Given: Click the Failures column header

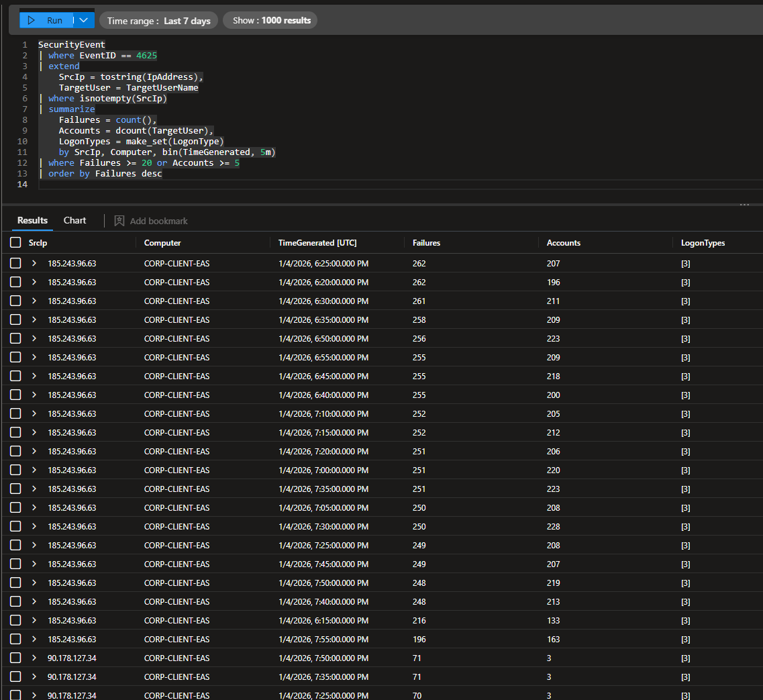Looking at the screenshot, I should (426, 243).
